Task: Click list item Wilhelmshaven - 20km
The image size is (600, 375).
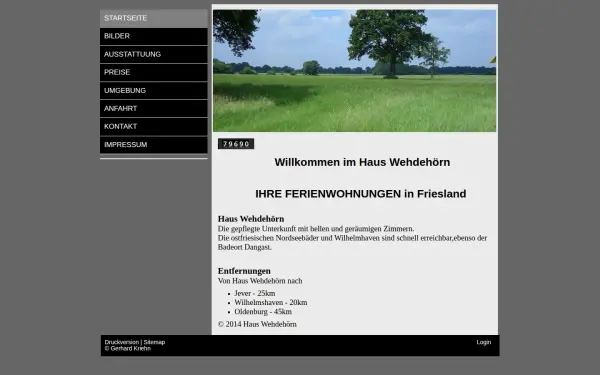Action: click(x=271, y=303)
